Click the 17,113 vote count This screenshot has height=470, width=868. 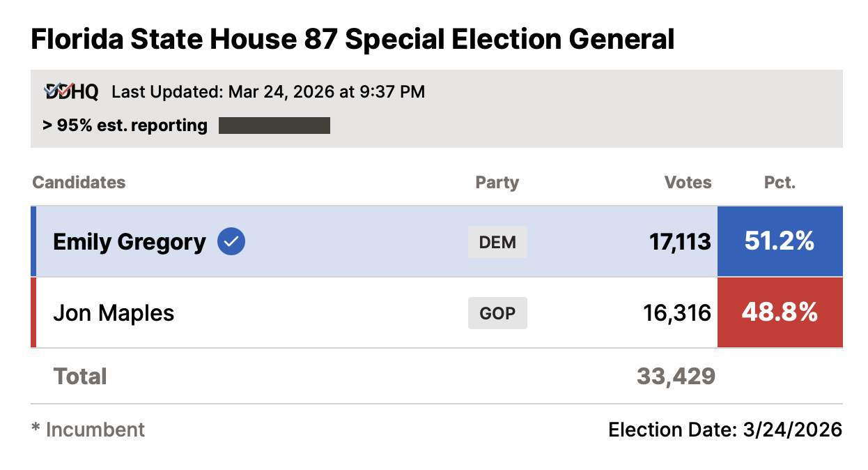[x=680, y=242]
